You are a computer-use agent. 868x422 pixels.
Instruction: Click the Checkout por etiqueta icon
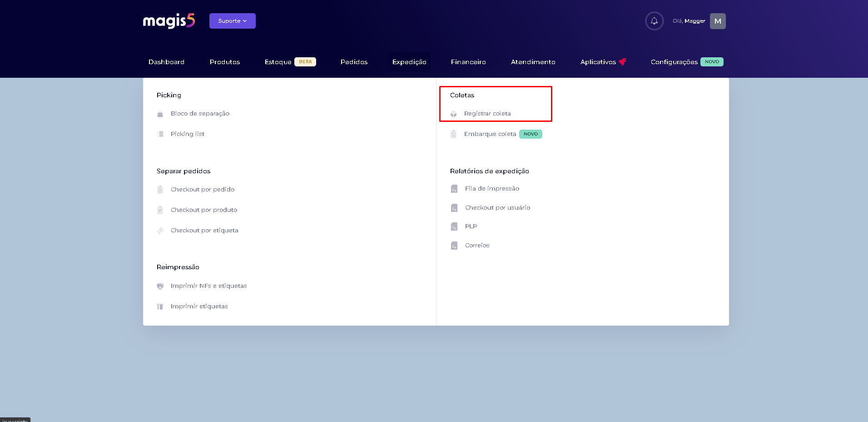[x=160, y=231]
